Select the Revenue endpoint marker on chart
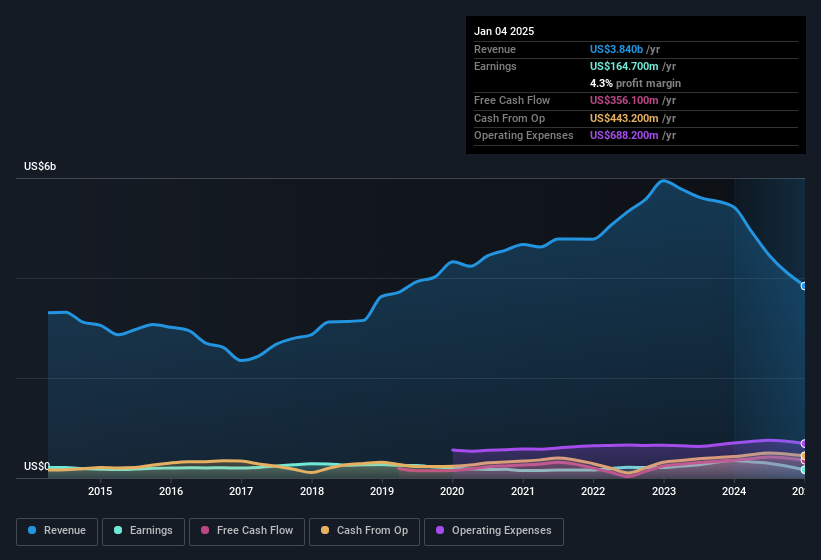821x560 pixels. 804,286
